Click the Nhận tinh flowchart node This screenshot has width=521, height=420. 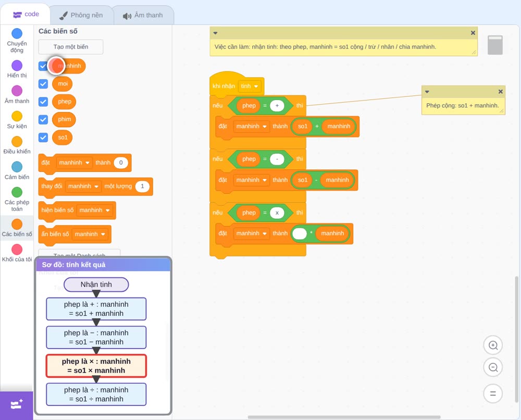tap(96, 285)
